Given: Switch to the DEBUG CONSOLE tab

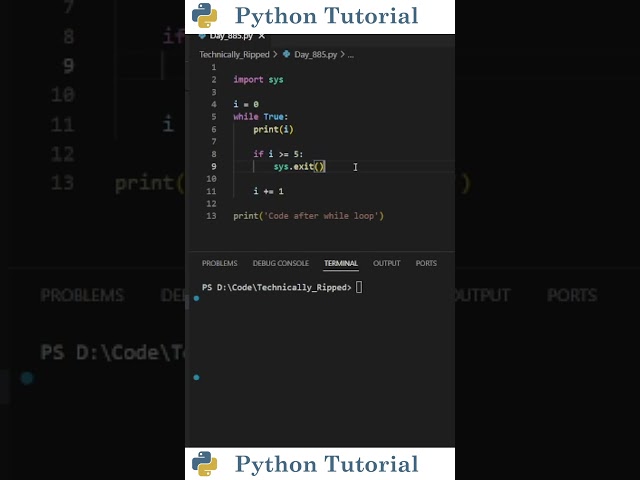Looking at the screenshot, I should [x=281, y=263].
